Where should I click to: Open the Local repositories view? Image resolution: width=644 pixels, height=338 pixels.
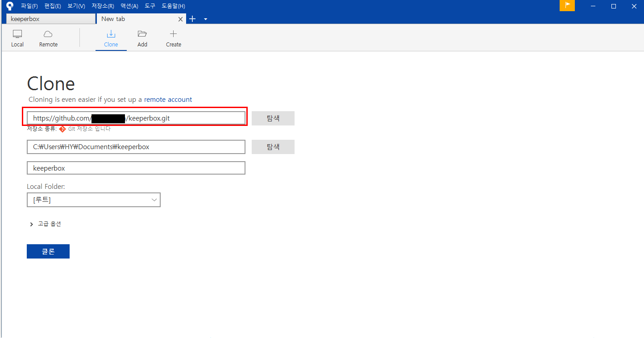[17, 39]
